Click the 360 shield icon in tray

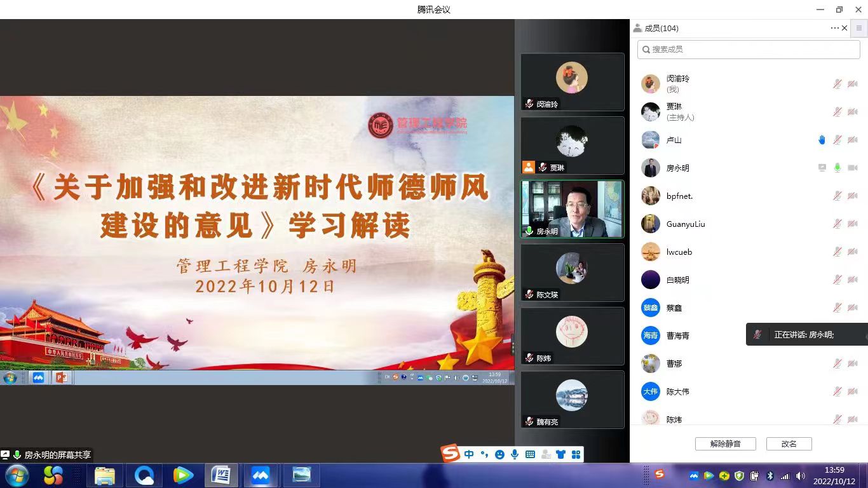(x=739, y=476)
